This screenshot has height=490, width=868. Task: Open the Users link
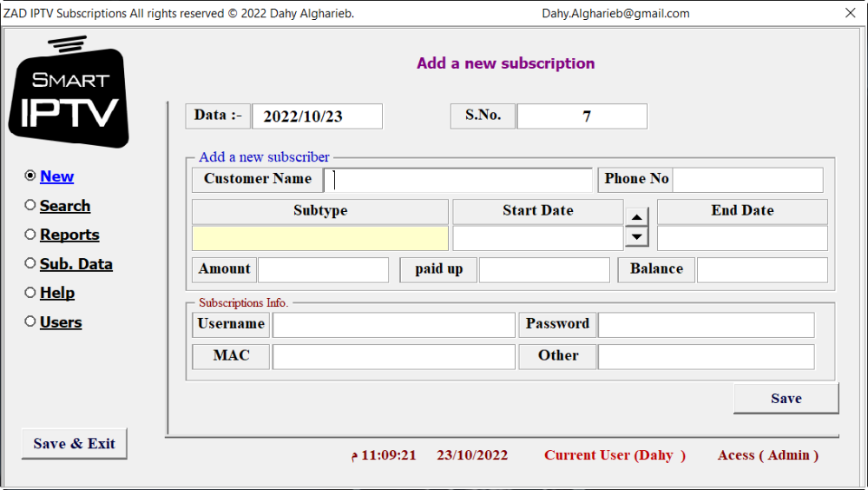click(61, 322)
